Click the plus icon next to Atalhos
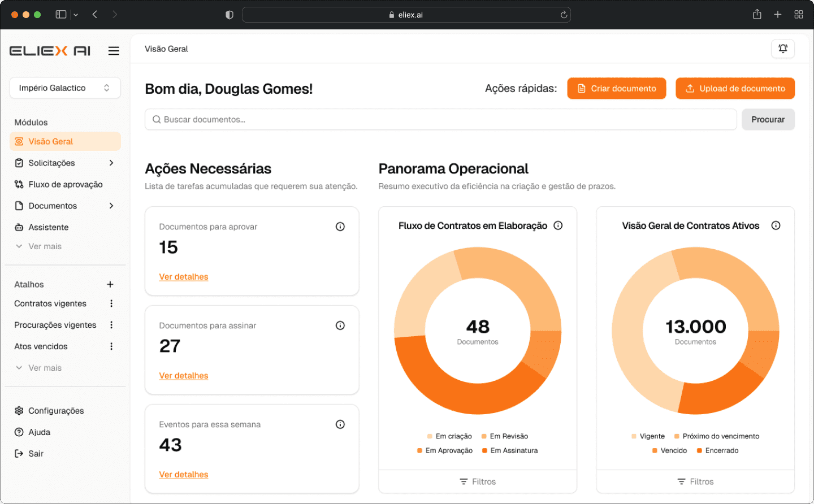The height and width of the screenshot is (504, 814). click(110, 284)
